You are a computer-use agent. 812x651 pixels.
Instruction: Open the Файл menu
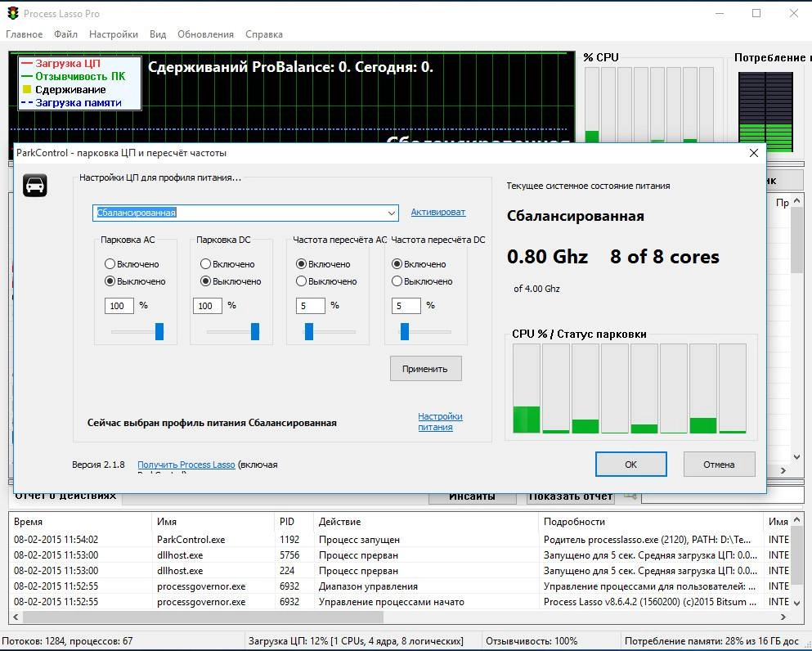point(65,34)
